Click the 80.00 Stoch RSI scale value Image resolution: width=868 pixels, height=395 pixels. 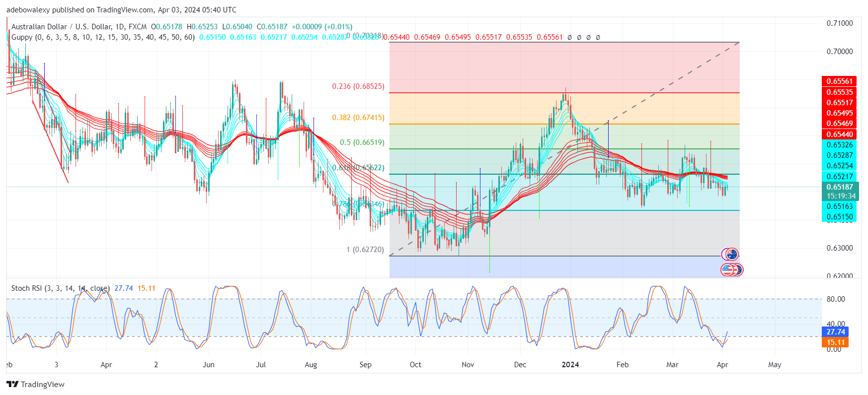point(836,299)
